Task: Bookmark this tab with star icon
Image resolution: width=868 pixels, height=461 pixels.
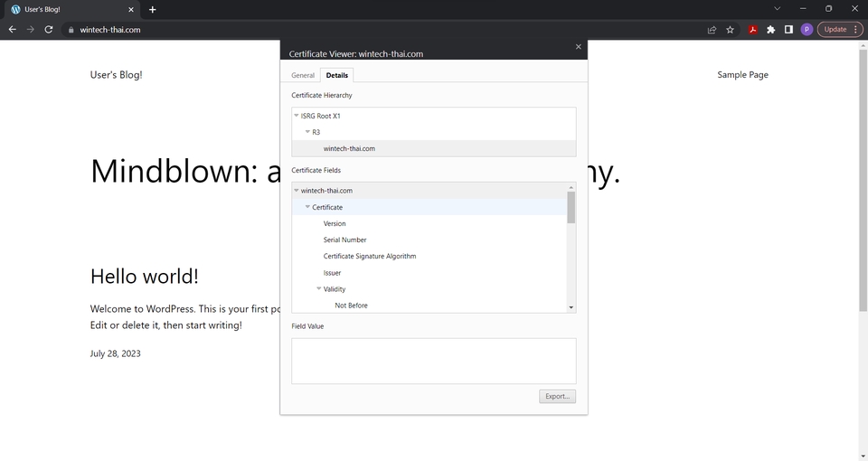Action: click(x=731, y=30)
